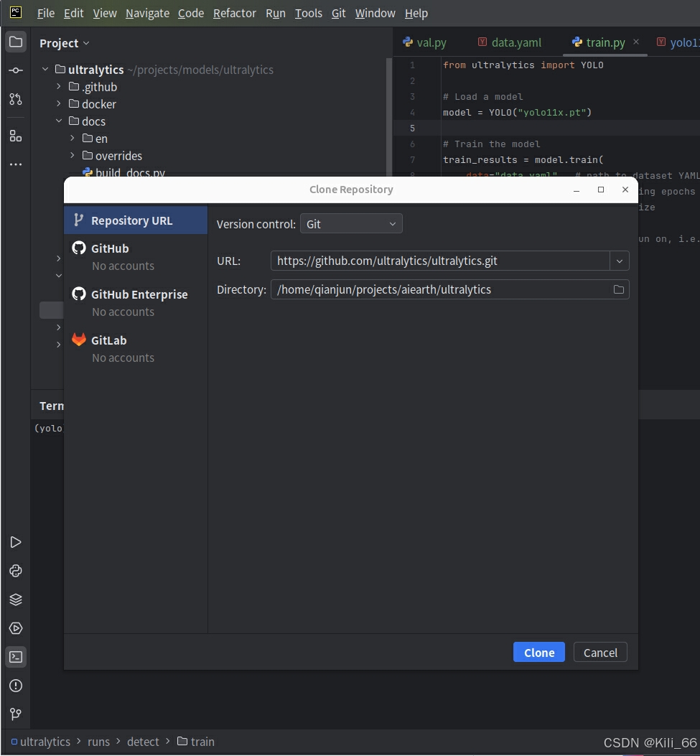Open the Commit tool window icon
The height and width of the screenshot is (756, 700).
tap(16, 70)
